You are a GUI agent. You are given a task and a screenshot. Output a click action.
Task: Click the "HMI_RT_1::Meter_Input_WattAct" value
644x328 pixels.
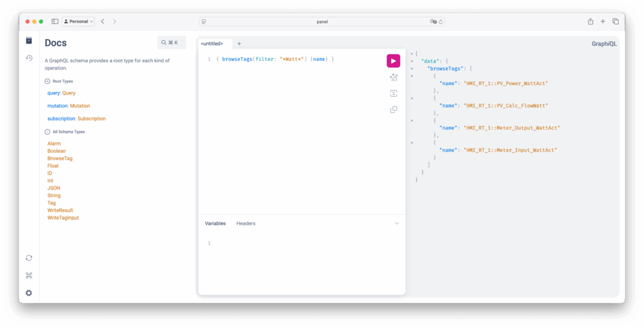point(510,150)
